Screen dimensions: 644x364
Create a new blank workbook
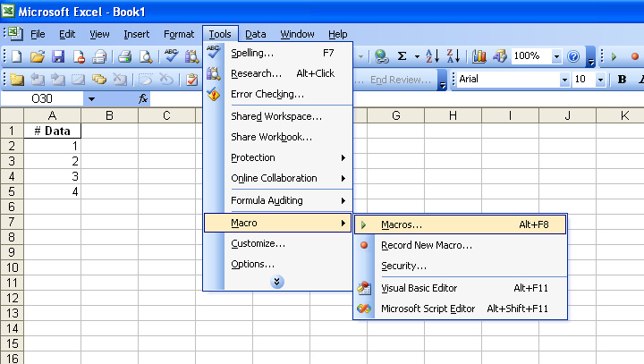[x=16, y=56]
